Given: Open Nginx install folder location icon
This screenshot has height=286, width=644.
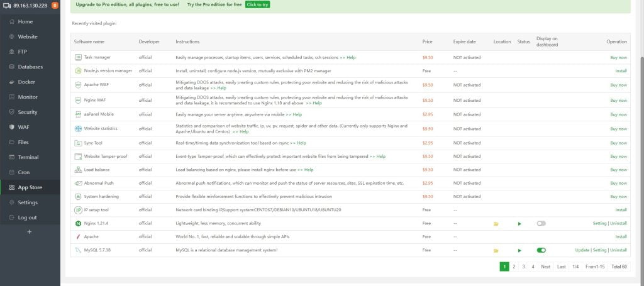Looking at the screenshot, I should [496, 223].
